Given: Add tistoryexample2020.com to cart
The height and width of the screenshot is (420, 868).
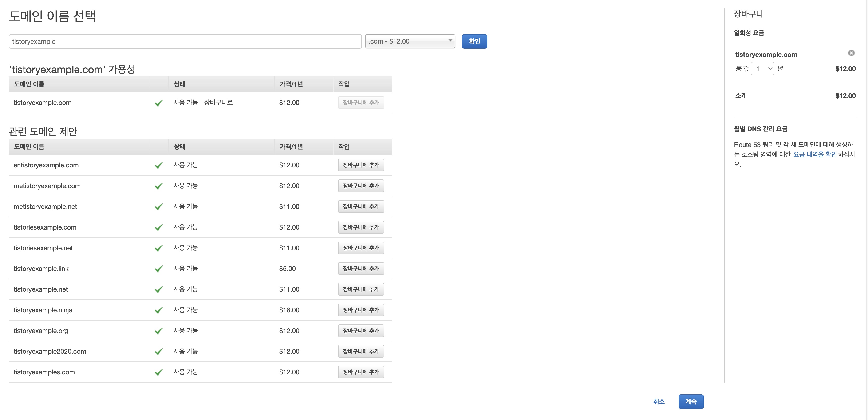Looking at the screenshot, I should [x=361, y=351].
